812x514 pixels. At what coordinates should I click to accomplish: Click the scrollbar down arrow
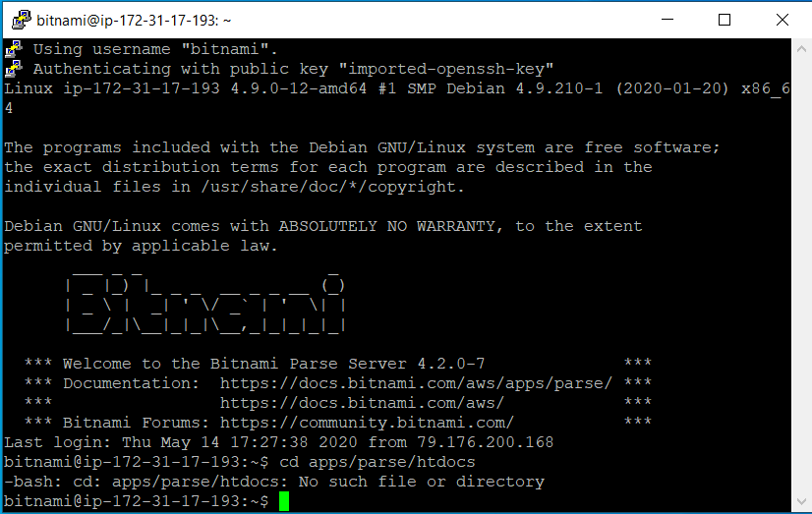801,501
